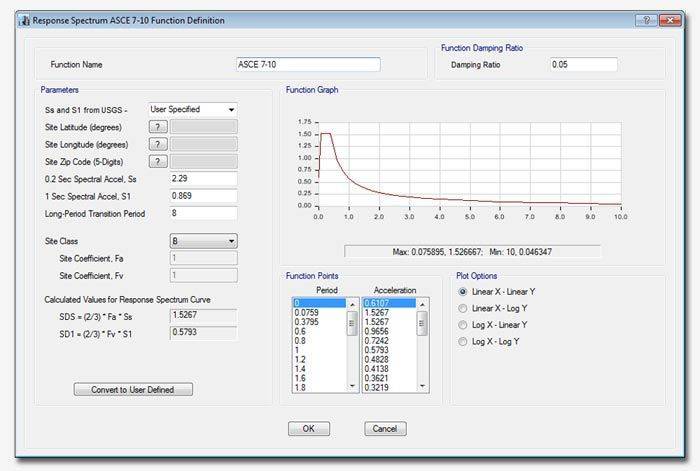Select Linear X - Linear Y plot option

coord(463,292)
